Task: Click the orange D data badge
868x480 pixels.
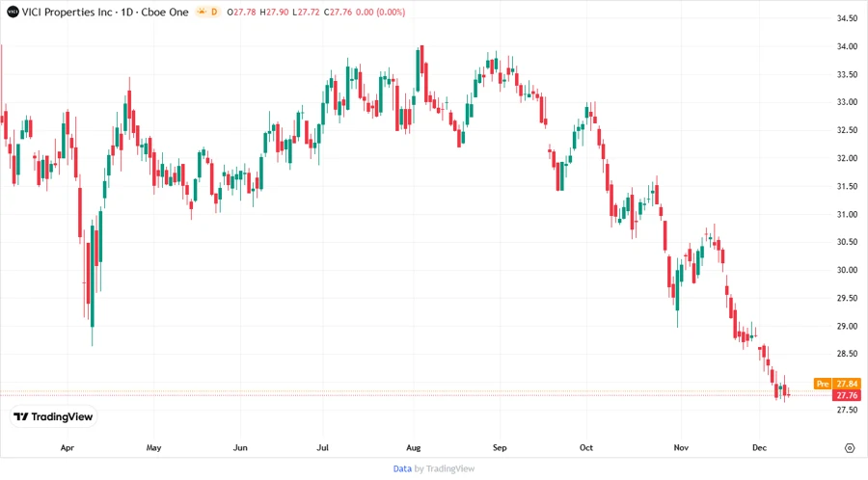Action: tap(214, 12)
